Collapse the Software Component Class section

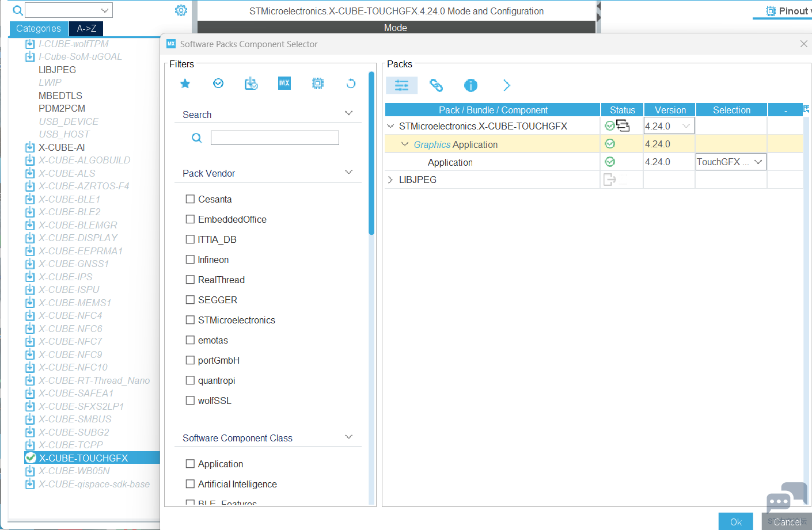[x=348, y=437]
